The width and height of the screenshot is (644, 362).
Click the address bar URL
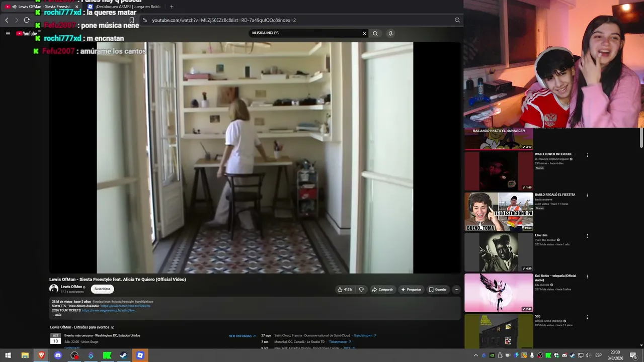224,20
